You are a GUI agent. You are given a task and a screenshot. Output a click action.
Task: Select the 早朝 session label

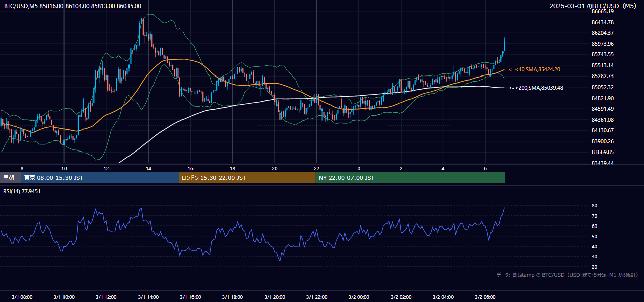9,178
